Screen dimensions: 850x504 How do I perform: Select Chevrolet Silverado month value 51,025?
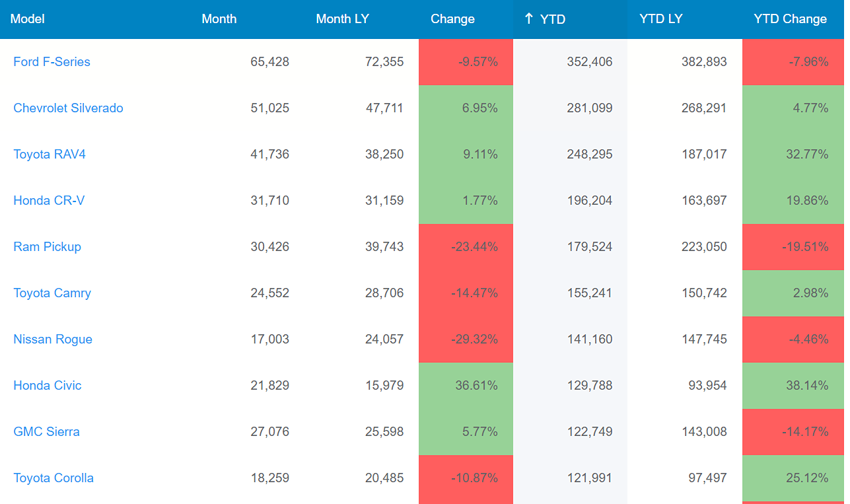point(270,108)
